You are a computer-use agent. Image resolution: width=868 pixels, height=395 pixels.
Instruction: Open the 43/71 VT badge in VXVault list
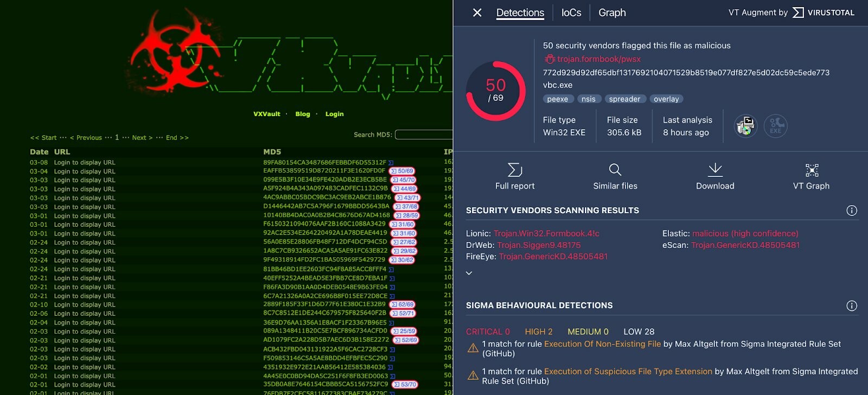click(x=407, y=197)
